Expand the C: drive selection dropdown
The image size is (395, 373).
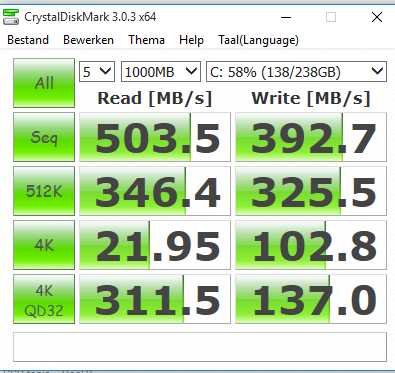(296, 72)
